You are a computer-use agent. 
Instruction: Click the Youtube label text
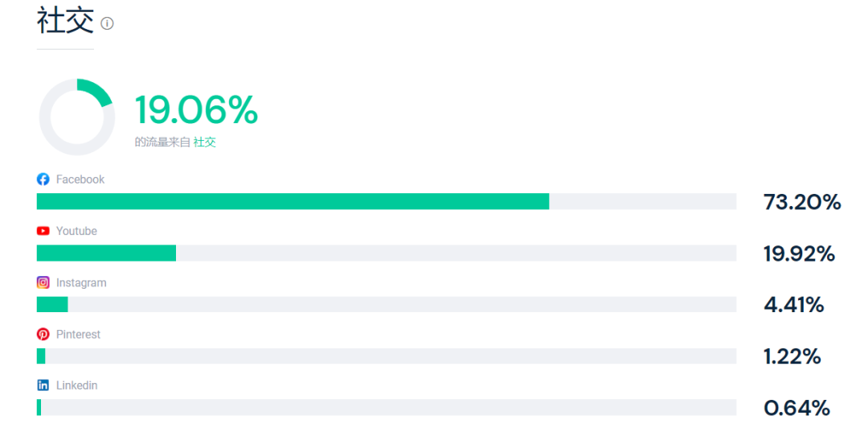point(76,231)
